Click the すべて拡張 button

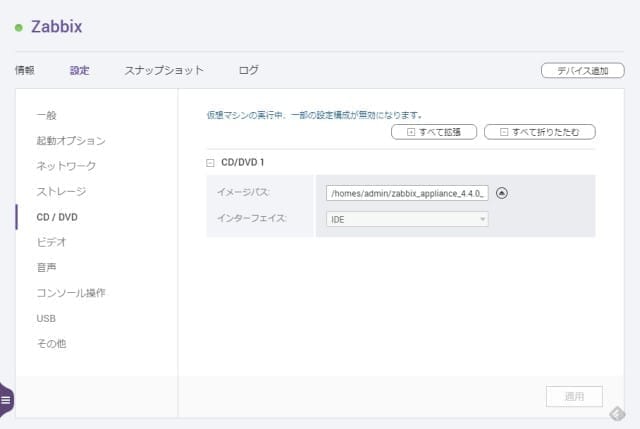[434, 132]
